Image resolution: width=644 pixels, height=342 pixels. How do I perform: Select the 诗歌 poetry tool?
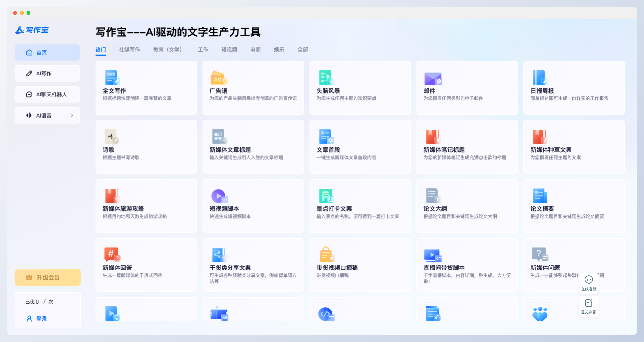click(x=146, y=147)
